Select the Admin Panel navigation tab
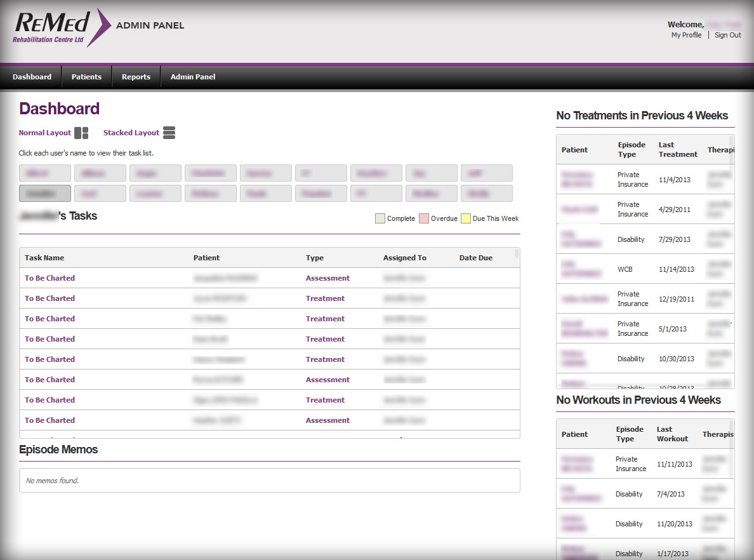754x560 pixels. (x=193, y=77)
